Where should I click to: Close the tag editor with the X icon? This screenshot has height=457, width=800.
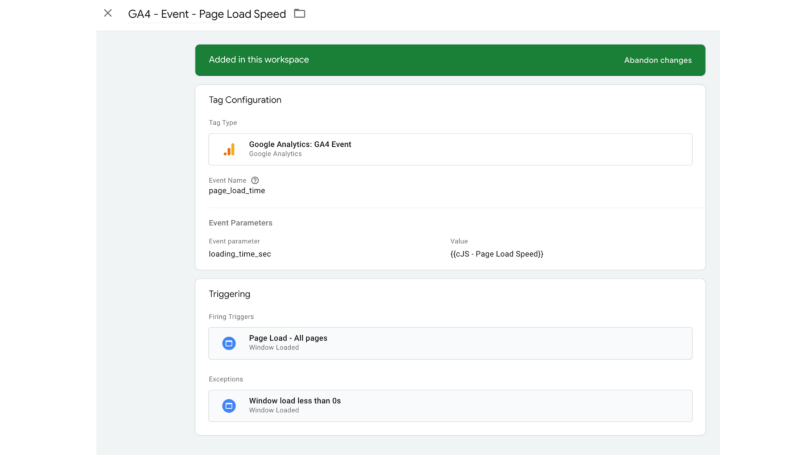click(x=108, y=14)
